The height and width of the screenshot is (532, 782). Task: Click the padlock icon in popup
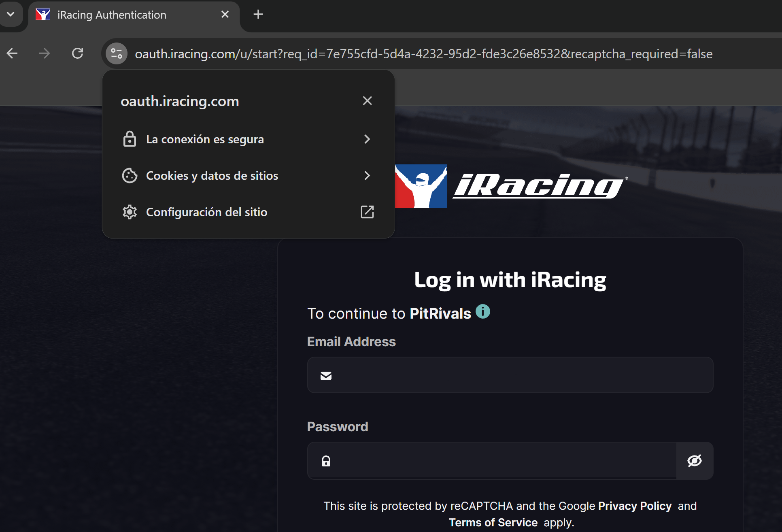[x=130, y=139]
